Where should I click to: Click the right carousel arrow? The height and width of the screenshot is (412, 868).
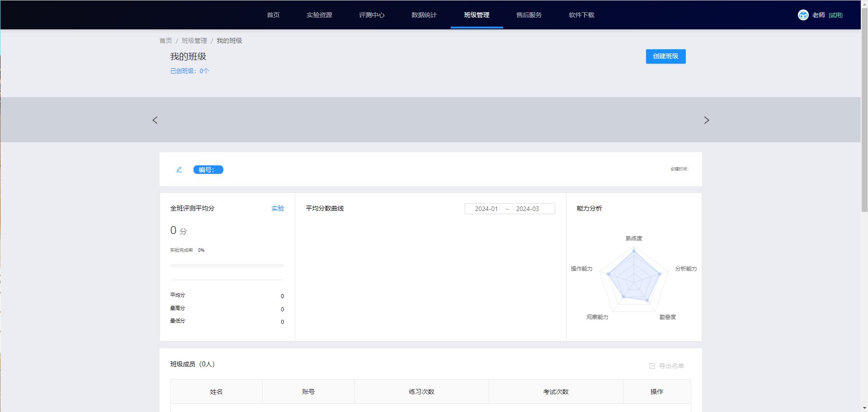point(707,120)
